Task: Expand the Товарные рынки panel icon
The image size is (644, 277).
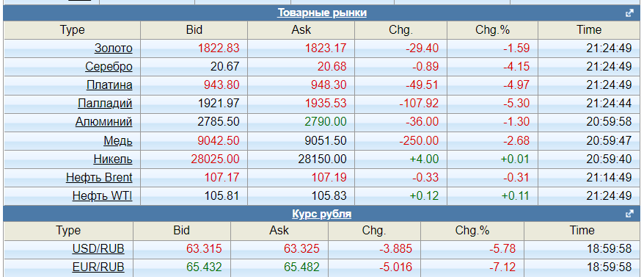Action: point(629,12)
